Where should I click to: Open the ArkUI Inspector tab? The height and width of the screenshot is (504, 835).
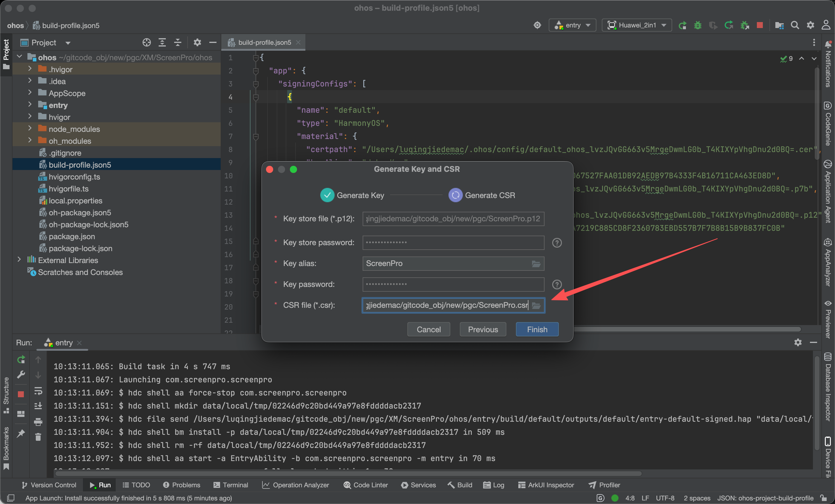click(546, 485)
